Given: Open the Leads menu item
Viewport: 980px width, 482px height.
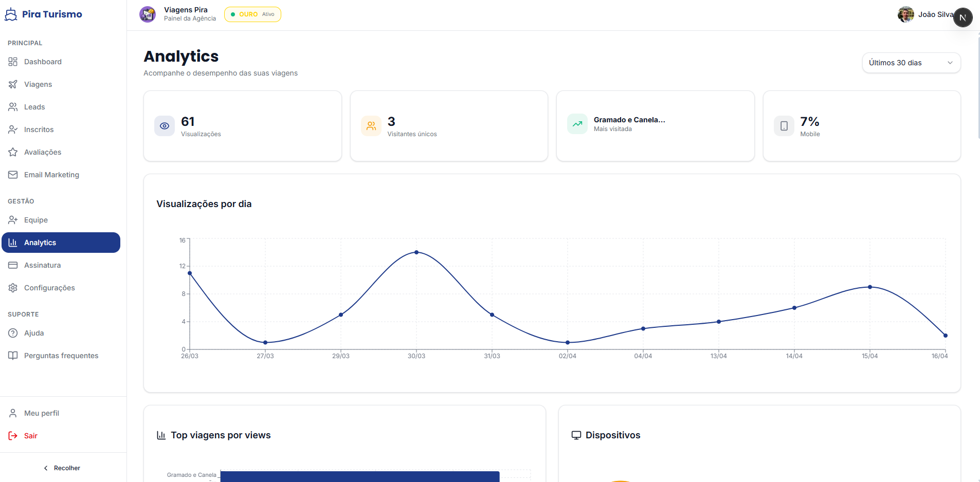Looking at the screenshot, I should (x=34, y=107).
